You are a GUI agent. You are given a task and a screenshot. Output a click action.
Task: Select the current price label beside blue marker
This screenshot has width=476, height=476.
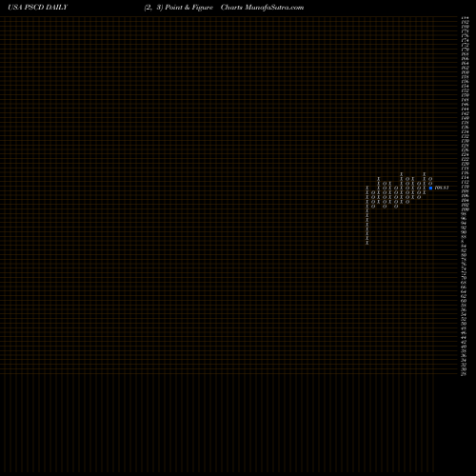[x=442, y=188]
